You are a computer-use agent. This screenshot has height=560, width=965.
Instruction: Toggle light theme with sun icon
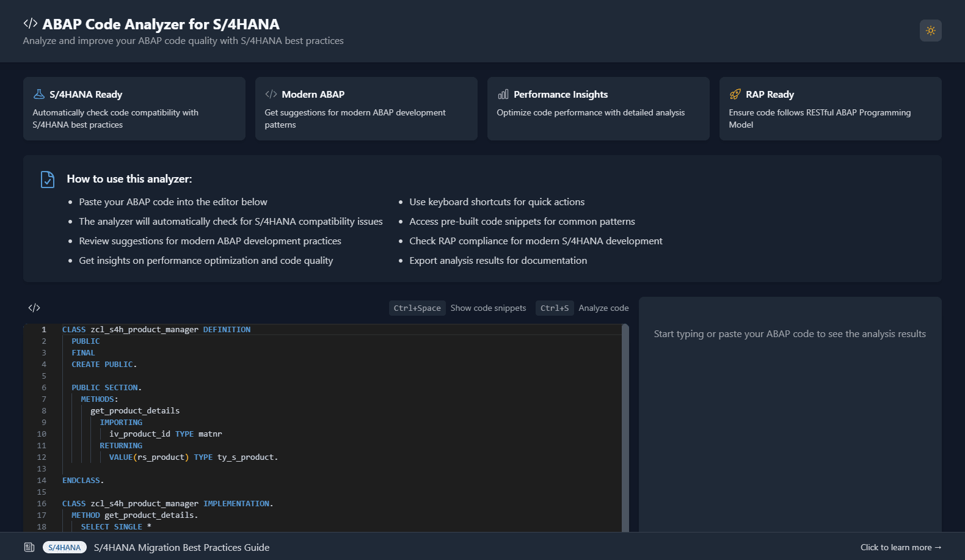pyautogui.click(x=930, y=31)
